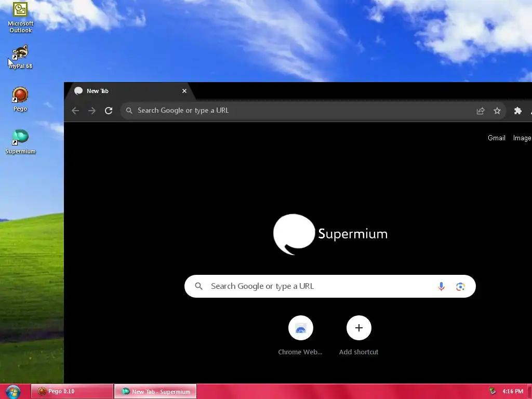Click the page's Search Google search box
Viewport: 532px width, 399px height.
[x=330, y=286]
